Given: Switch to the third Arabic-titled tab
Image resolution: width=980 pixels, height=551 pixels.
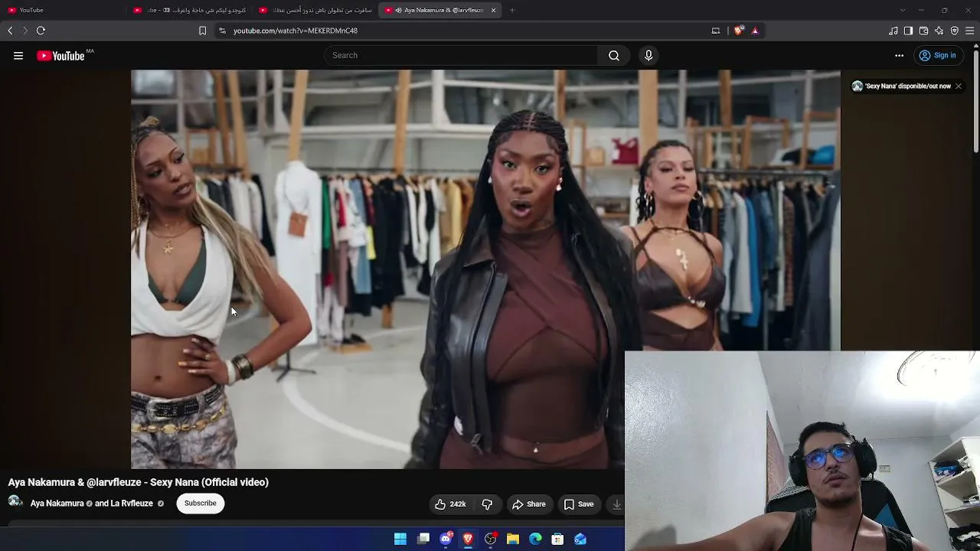Looking at the screenshot, I should (x=315, y=10).
